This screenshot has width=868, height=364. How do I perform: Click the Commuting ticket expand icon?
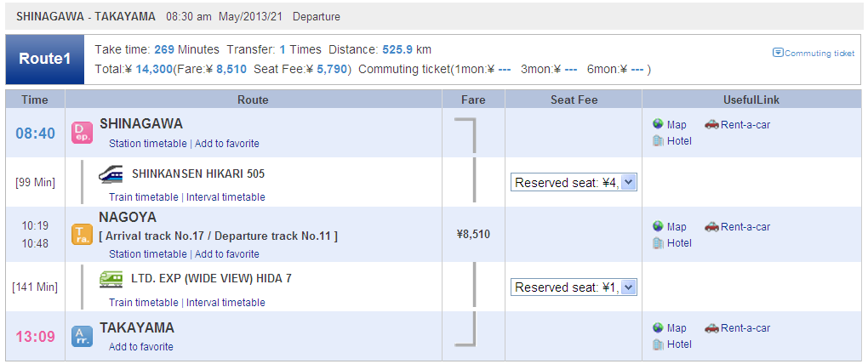778,53
